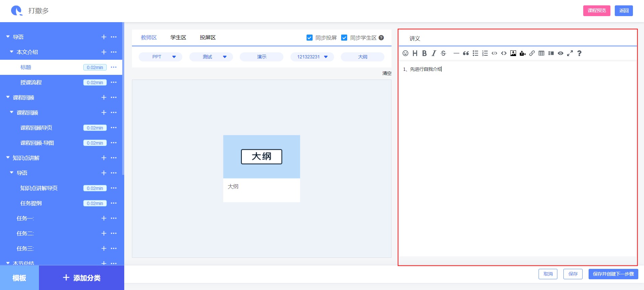Viewport: 644px width, 290px height.
Task: Switch to 教师区 tab
Action: 149,38
